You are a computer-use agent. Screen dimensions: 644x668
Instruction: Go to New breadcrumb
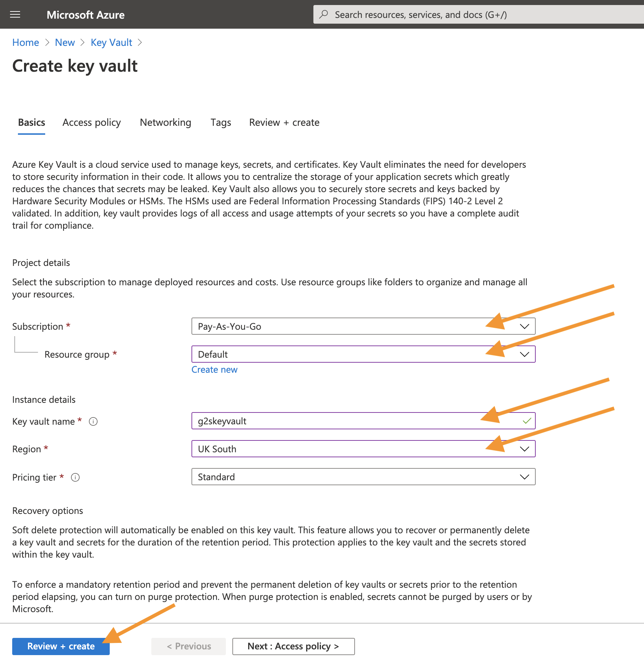tap(65, 42)
